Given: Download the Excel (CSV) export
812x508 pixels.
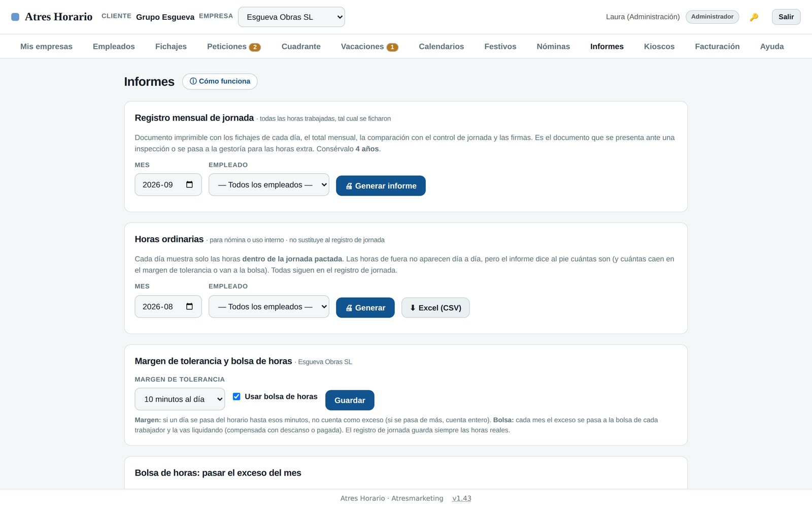Looking at the screenshot, I should 435,308.
